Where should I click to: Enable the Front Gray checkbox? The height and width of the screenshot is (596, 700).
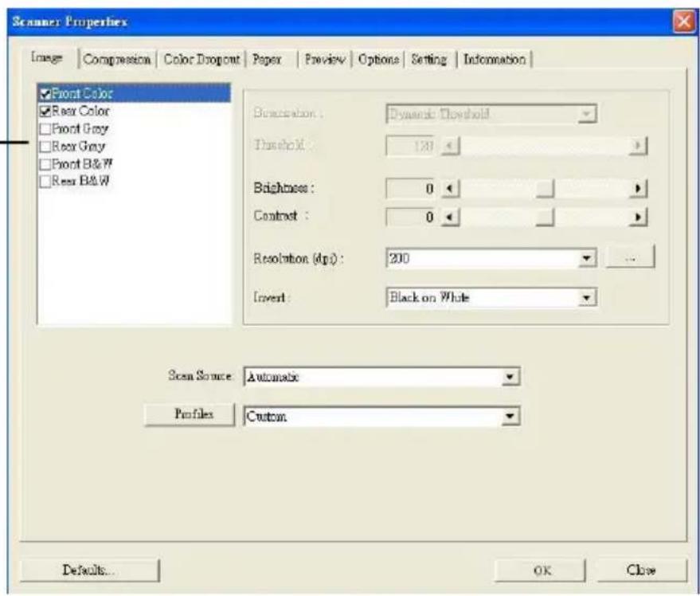pos(45,129)
